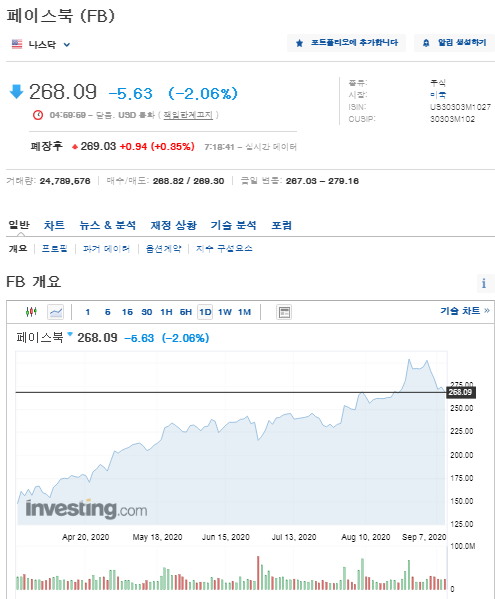Click the bid/ask value 268.82 / 269.30
Screen dimensions: 495x599
click(188, 181)
